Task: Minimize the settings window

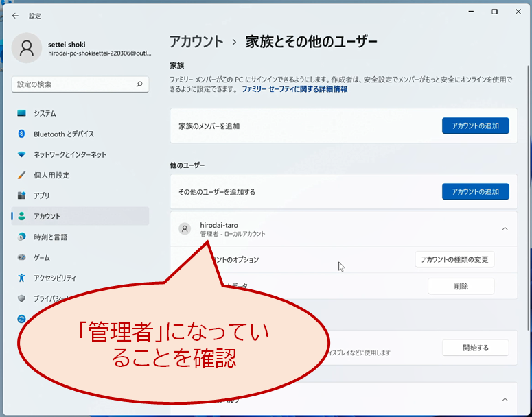Action: coord(471,12)
